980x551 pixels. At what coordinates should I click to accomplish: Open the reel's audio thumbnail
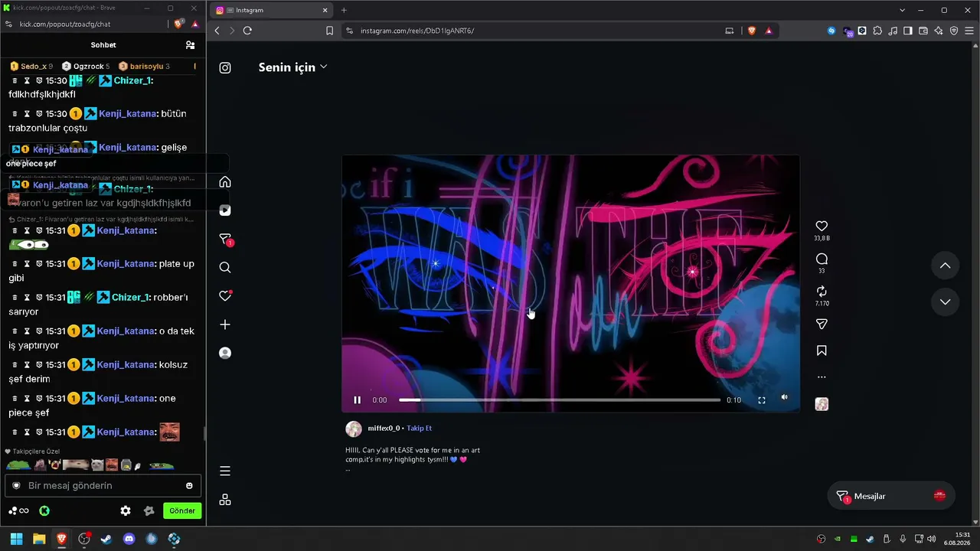(x=822, y=404)
